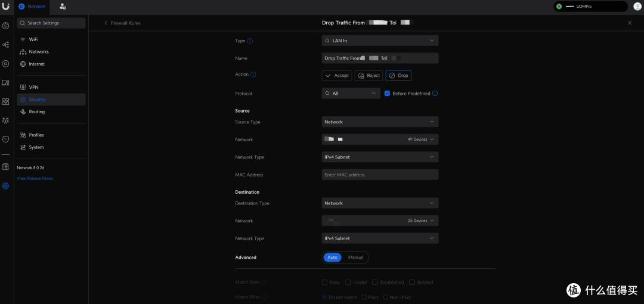This screenshot has height=304, width=644.
Task: Open the Ports icon in left rail
Action: point(6,101)
